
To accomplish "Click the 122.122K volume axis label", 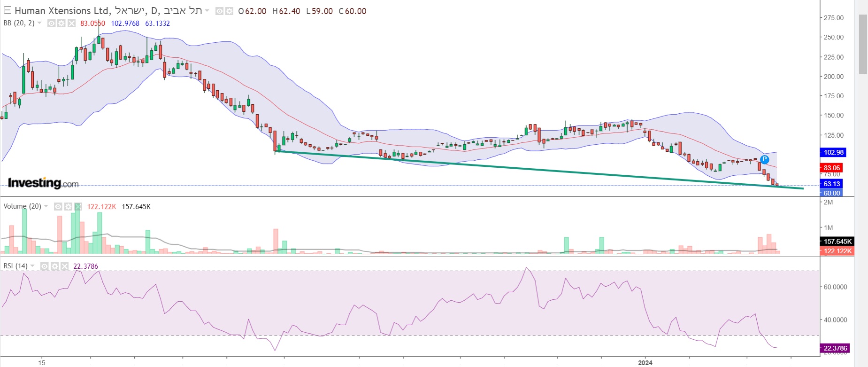I will 837,251.
